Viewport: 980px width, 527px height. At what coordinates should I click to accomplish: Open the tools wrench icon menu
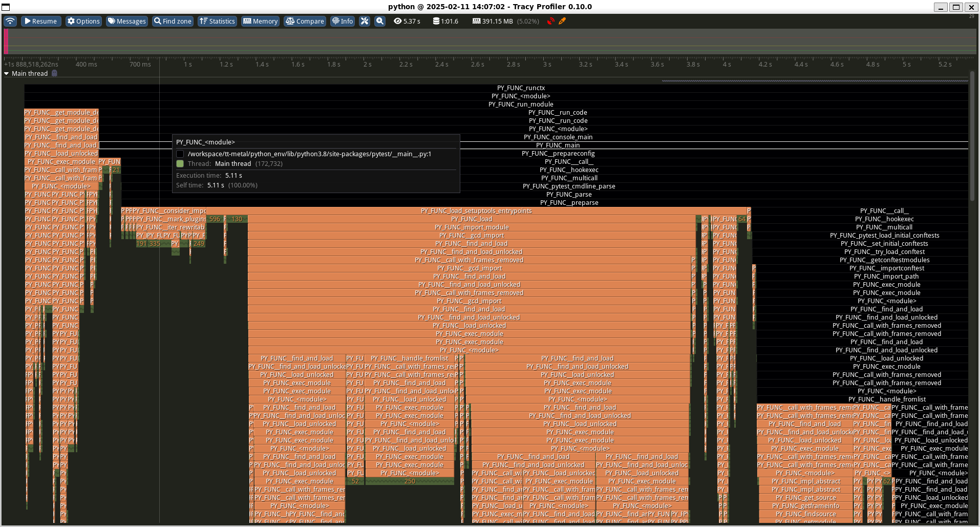tap(365, 21)
